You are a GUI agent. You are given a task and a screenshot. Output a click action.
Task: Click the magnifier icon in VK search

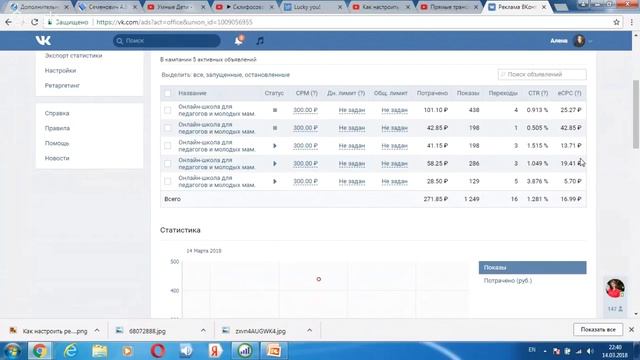[x=120, y=41]
